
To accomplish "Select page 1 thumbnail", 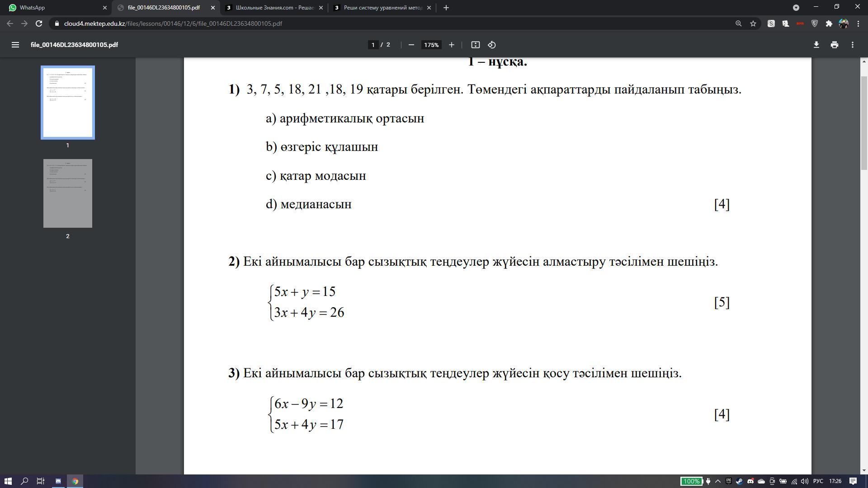I will point(68,103).
